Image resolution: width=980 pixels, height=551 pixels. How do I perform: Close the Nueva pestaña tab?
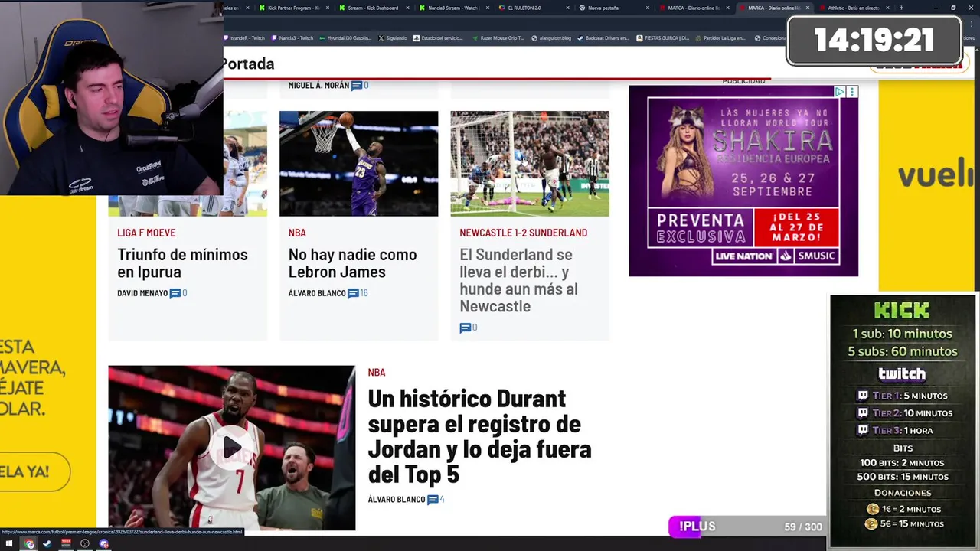(648, 8)
